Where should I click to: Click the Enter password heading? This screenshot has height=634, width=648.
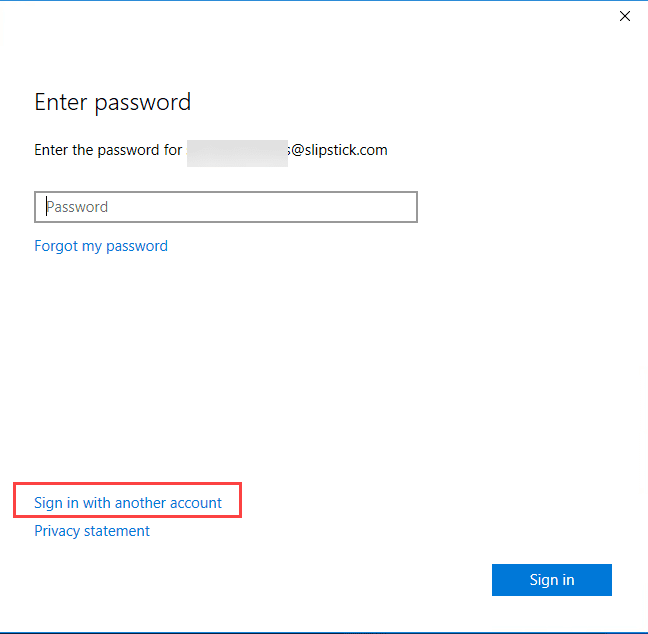point(112,102)
